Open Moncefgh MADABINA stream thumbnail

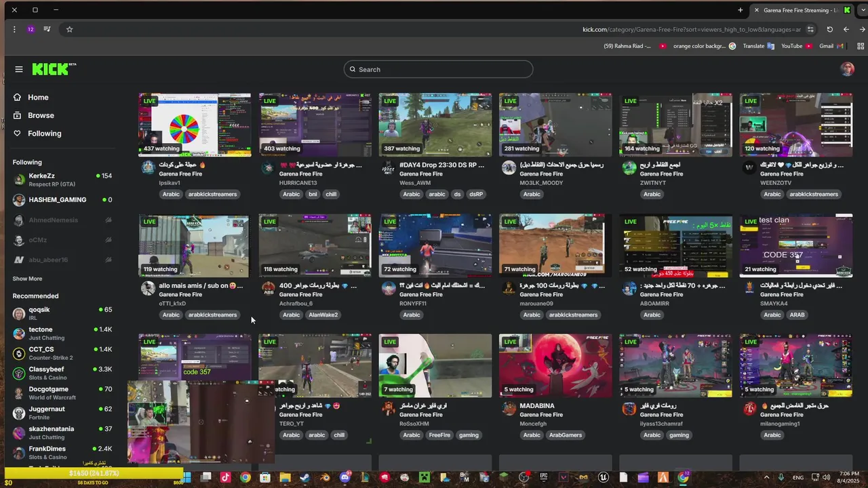pos(555,366)
